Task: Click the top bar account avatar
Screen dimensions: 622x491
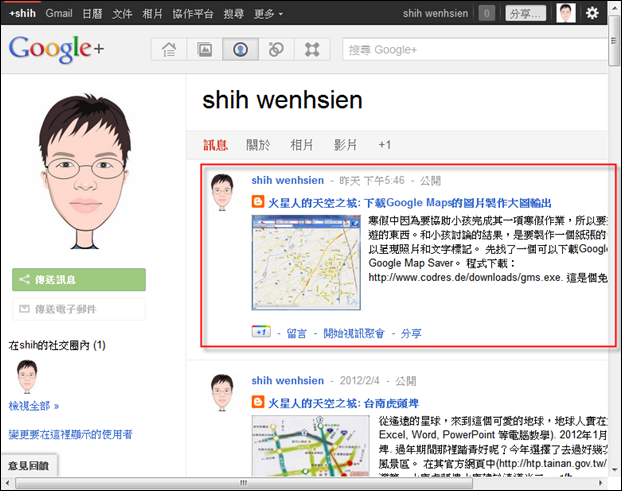Action: tap(566, 13)
